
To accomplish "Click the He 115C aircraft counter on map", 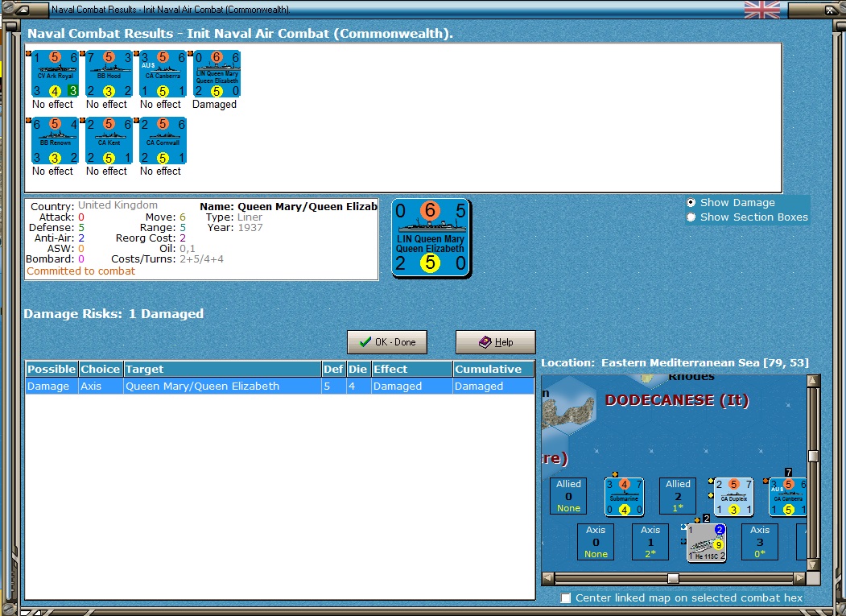I will click(x=706, y=543).
